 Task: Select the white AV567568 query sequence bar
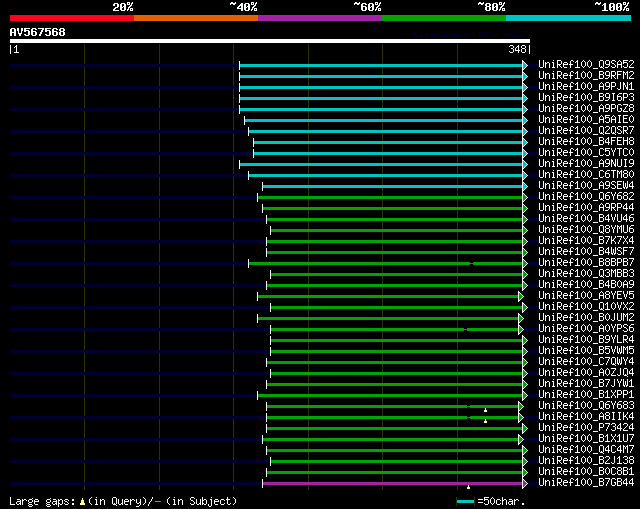click(x=270, y=41)
